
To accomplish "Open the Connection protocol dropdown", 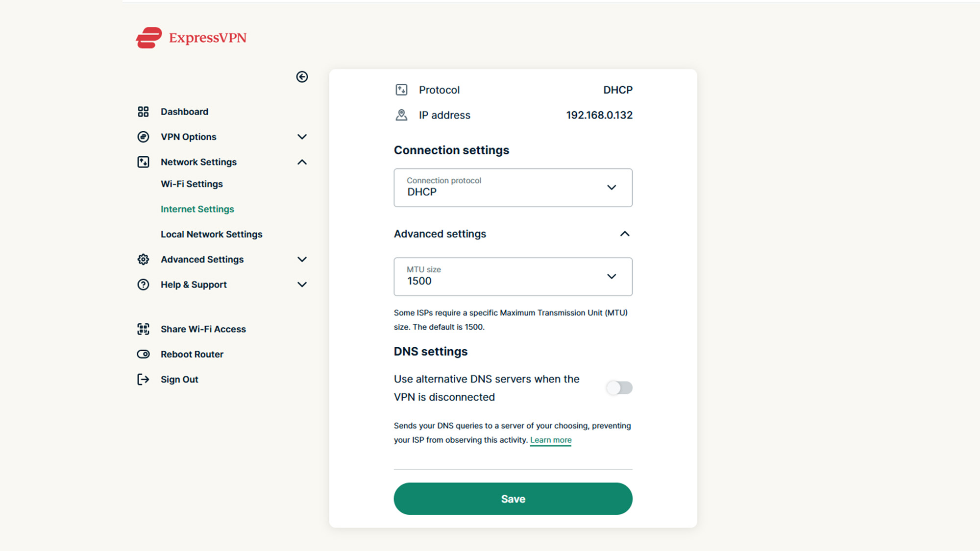I will pyautogui.click(x=513, y=188).
